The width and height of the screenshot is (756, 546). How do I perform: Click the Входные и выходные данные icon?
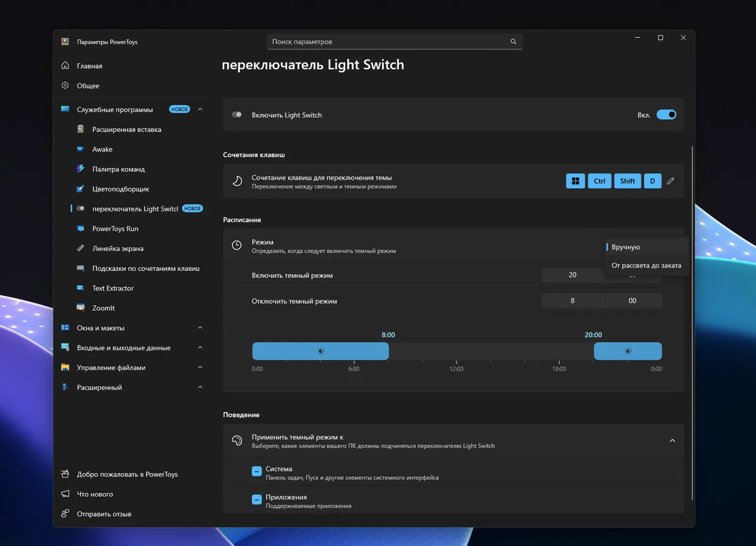tap(65, 348)
